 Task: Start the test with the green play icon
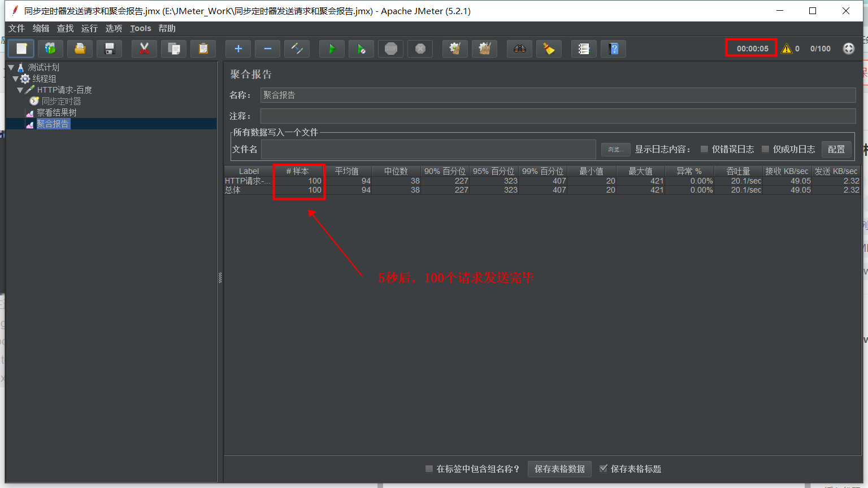[332, 49]
